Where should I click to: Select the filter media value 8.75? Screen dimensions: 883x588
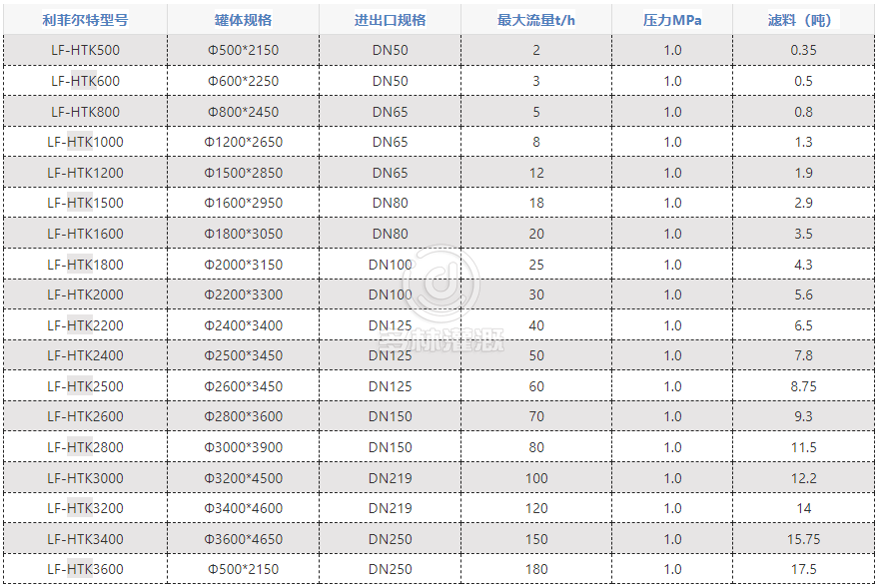click(803, 386)
